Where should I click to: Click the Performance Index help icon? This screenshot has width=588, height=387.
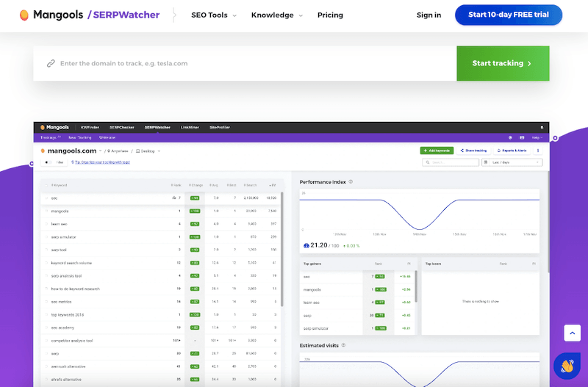[x=351, y=181]
